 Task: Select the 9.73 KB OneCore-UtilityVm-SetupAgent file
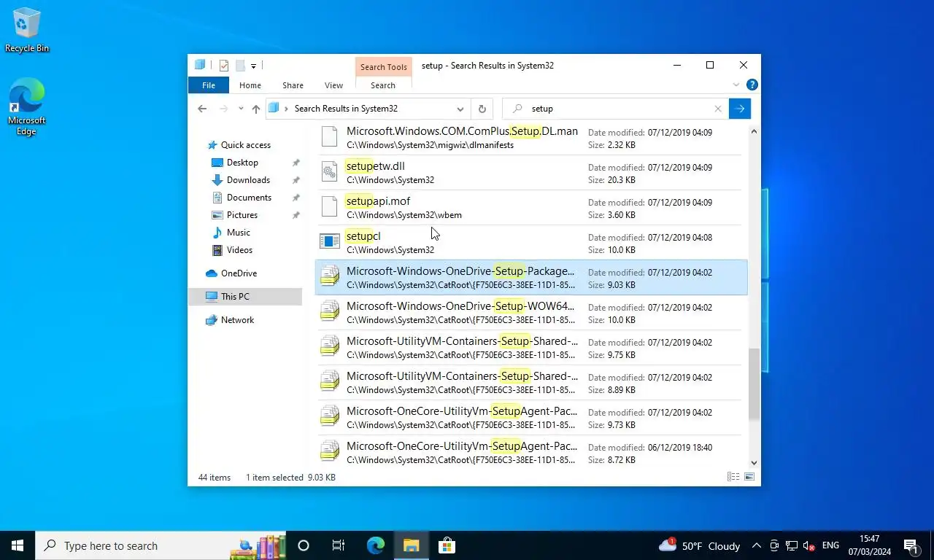tap(531, 418)
